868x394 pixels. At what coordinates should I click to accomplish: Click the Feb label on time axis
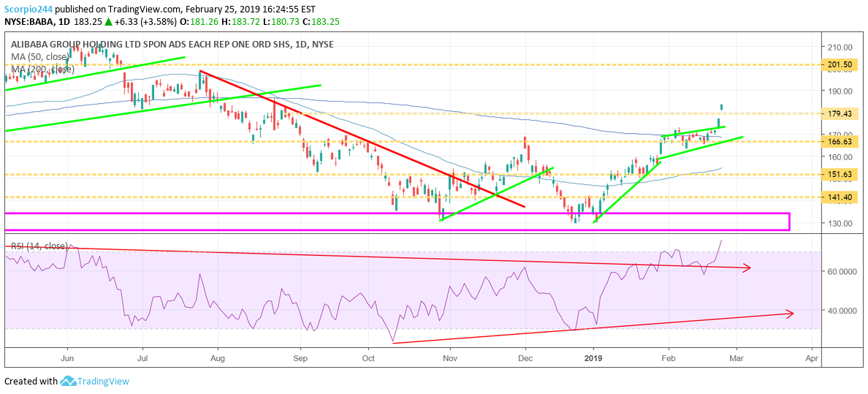coord(668,358)
